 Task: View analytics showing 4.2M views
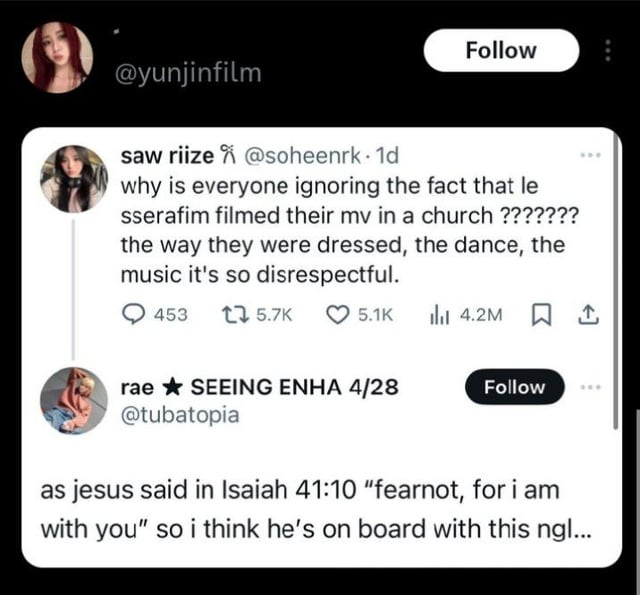click(441, 314)
